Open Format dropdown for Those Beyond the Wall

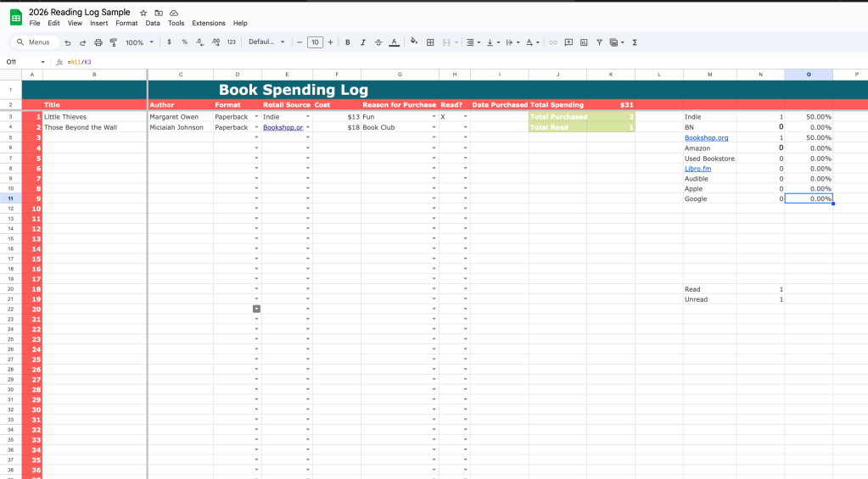(256, 127)
